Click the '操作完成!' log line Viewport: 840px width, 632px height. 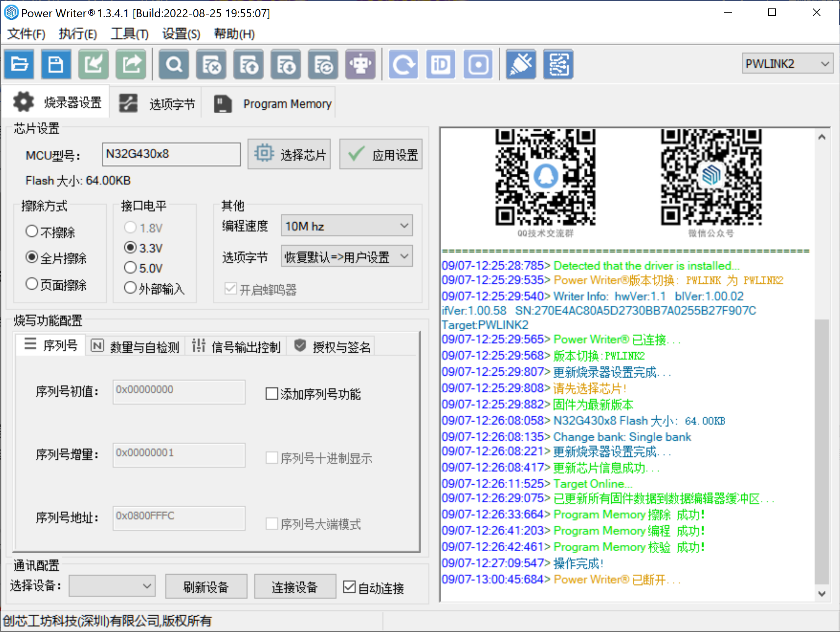tap(523, 563)
